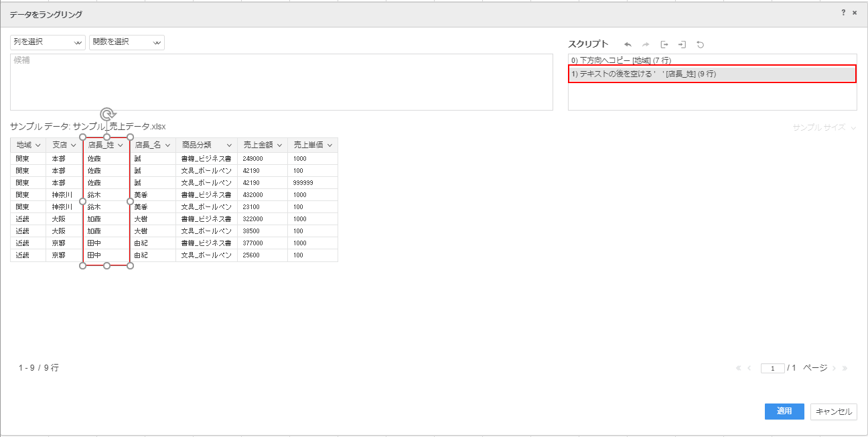Screen dimensions: 868x437
Task: Expand the 商品分類 column header menu
Action: pyautogui.click(x=229, y=145)
